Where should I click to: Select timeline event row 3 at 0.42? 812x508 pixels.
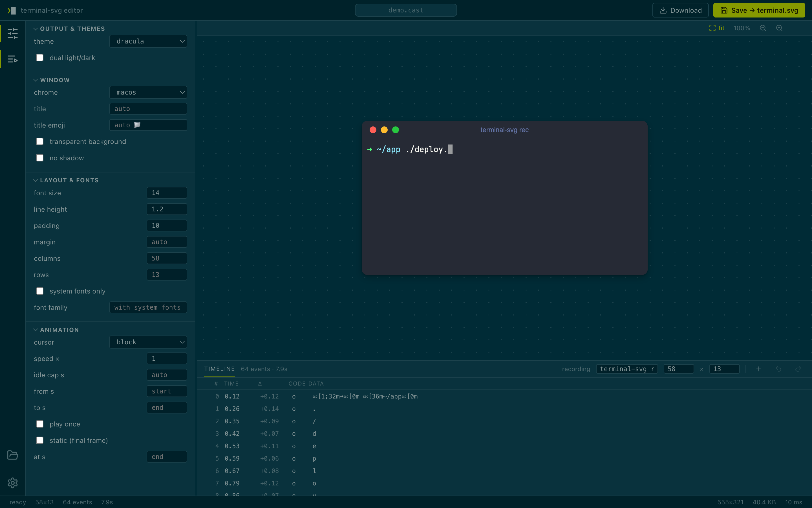pyautogui.click(x=504, y=434)
